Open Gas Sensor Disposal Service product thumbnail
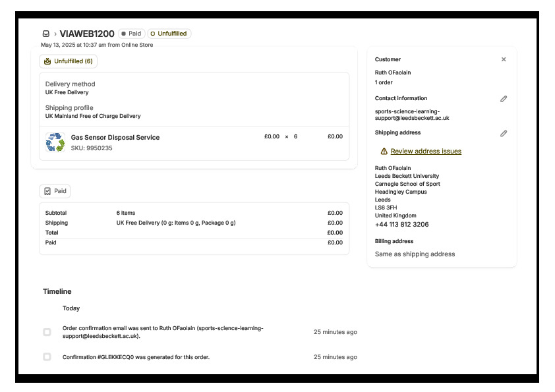555x392 pixels. click(55, 142)
